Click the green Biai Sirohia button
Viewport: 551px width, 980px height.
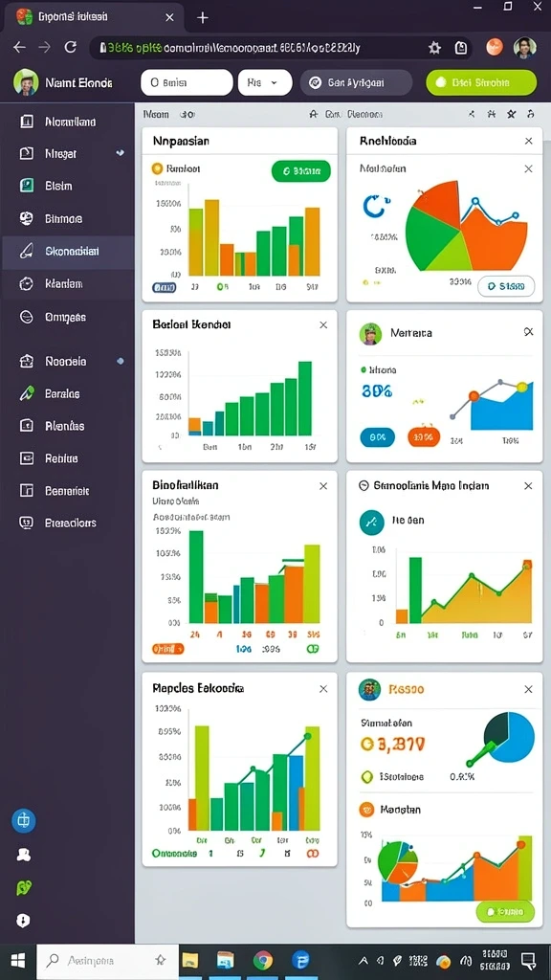coord(481,82)
